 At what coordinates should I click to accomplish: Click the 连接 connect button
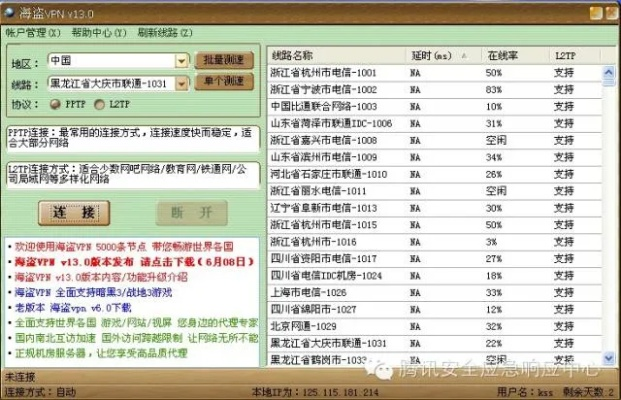(74, 212)
